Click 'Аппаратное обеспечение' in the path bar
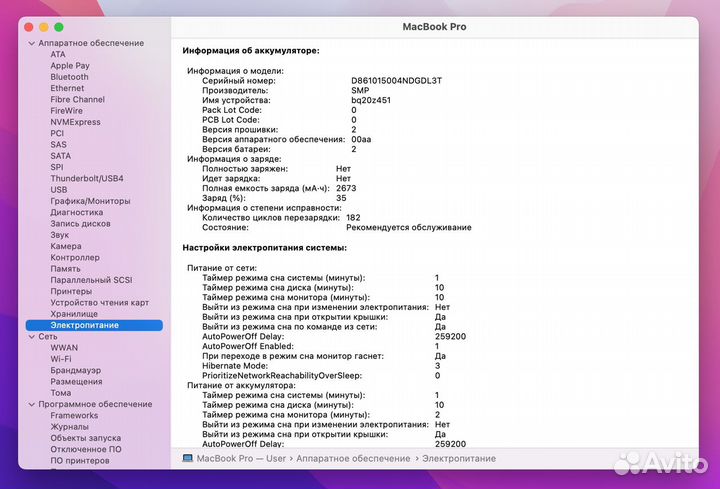The width and height of the screenshot is (720, 489). 353,459
